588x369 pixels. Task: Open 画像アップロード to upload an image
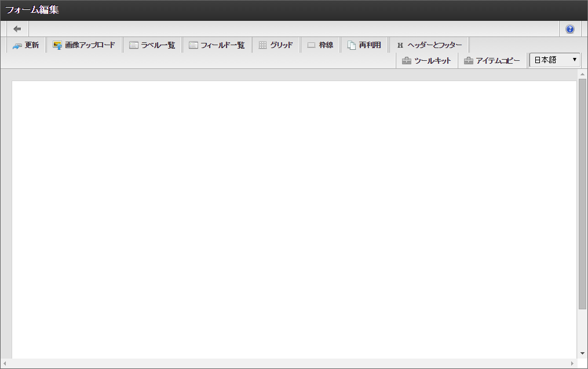coord(85,44)
